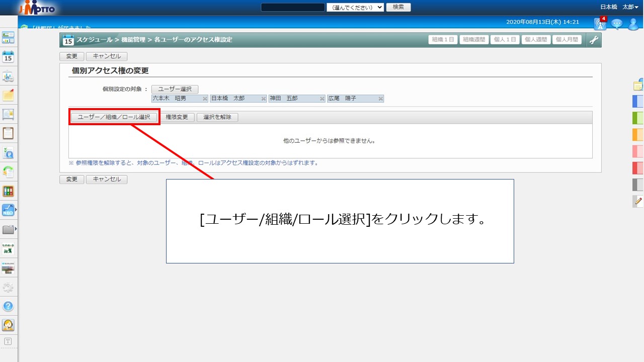
Task: Open the gear settings icon in sidebar
Action: (x=8, y=287)
